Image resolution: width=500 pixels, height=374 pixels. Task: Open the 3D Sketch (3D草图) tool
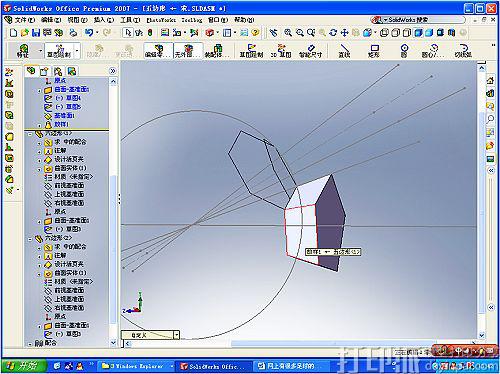tap(281, 51)
